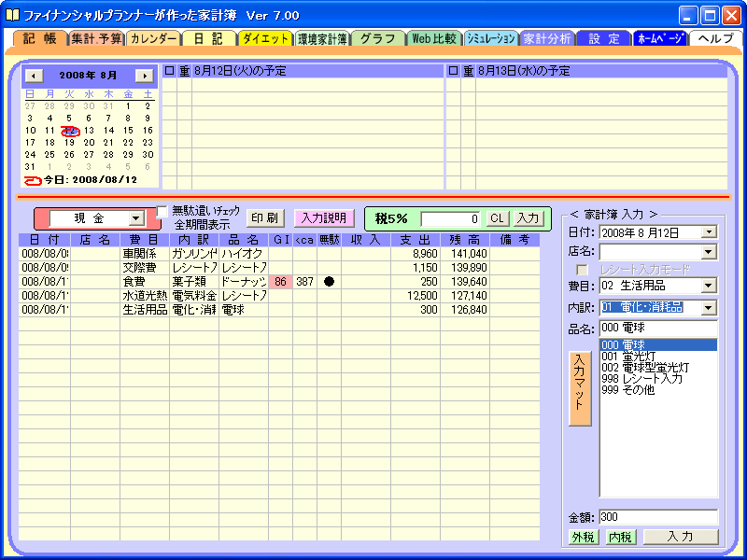
Task: Expand the 店名 store name dropdown
Action: (710, 251)
